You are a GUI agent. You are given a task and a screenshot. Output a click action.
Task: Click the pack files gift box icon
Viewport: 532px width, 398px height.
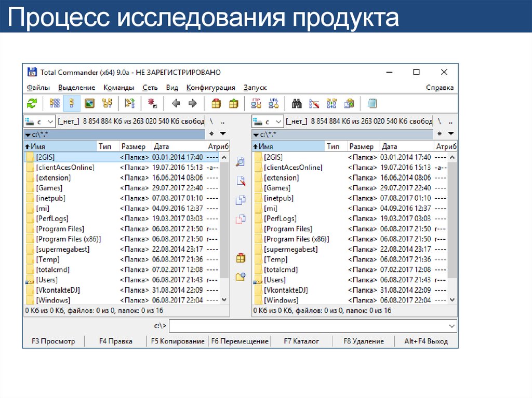pos(216,103)
